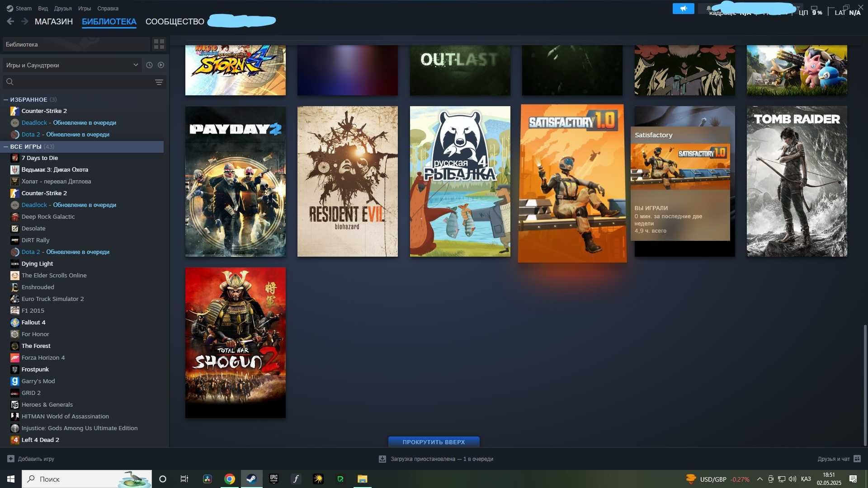This screenshot has width=868, height=488.
Task: Open Epic Games Launcher from taskbar
Action: [274, 479]
